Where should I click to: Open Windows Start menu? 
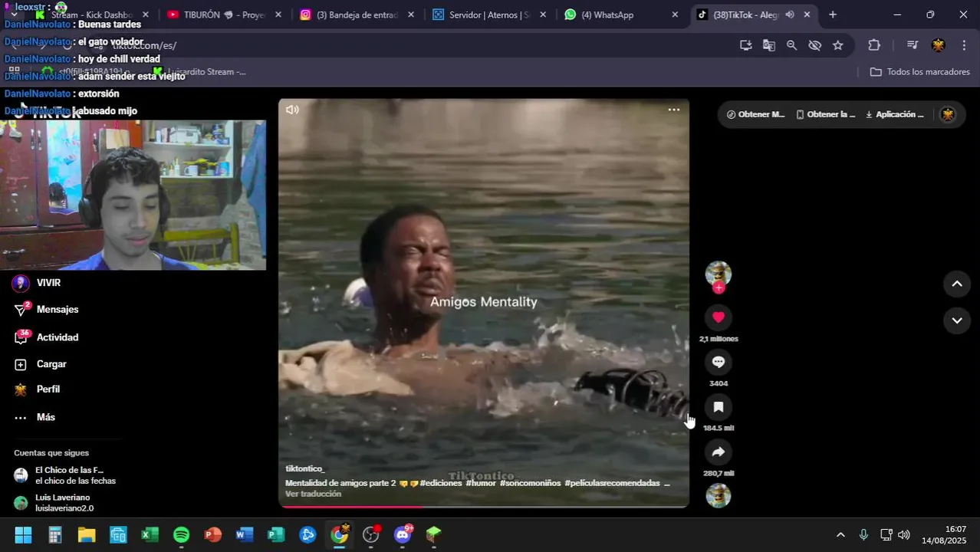click(23, 534)
